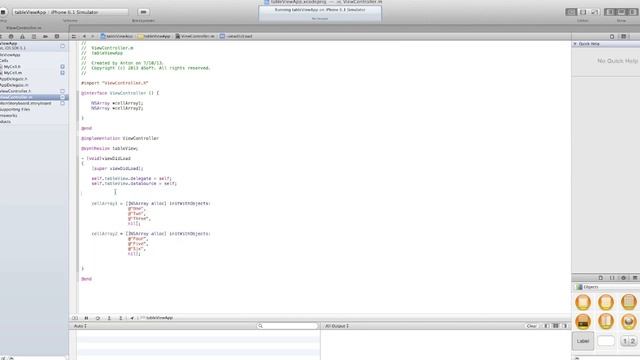Image resolution: width=640 pixels, height=360 pixels.
Task: Click the ViewController.m breadcrumb
Action: pos(195,36)
